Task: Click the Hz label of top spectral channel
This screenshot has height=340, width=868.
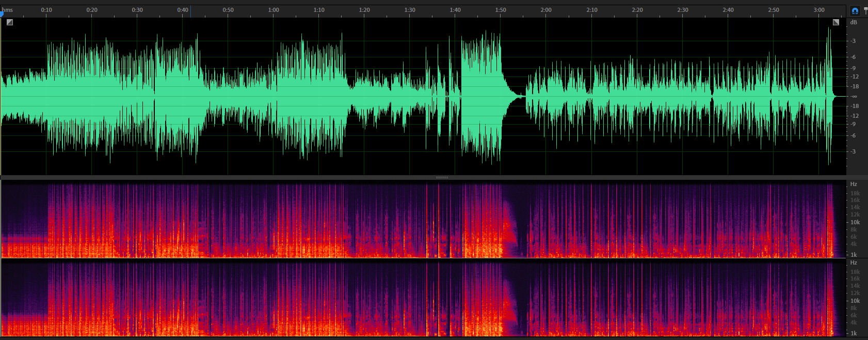Action: [854, 184]
